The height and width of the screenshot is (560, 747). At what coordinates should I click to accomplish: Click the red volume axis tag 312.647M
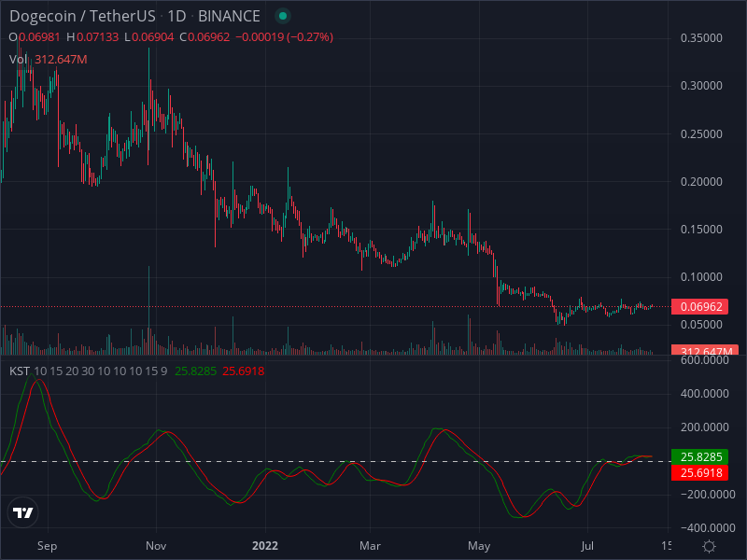pyautogui.click(x=705, y=351)
